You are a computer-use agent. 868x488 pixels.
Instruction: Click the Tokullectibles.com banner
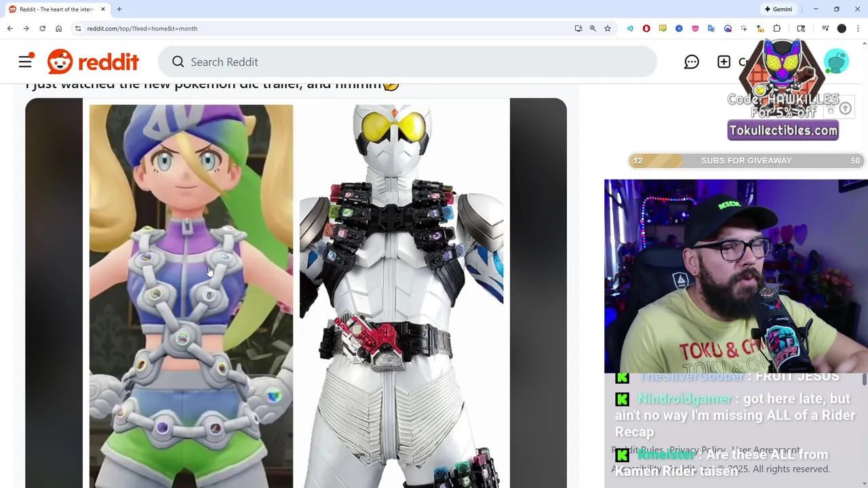point(783,130)
